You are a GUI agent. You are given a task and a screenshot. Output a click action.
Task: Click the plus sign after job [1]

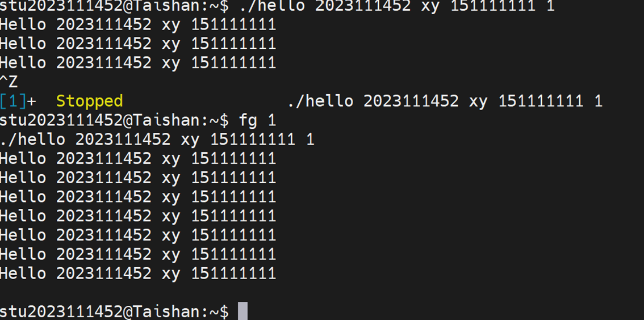pos(32,101)
